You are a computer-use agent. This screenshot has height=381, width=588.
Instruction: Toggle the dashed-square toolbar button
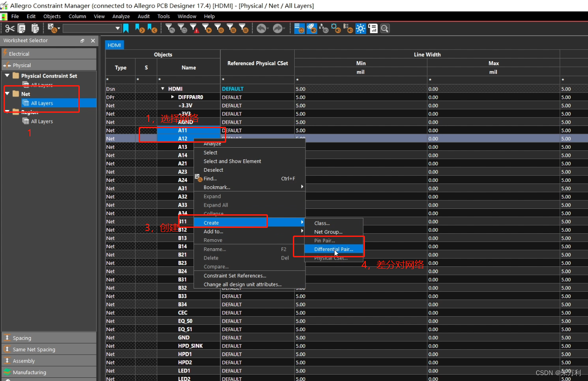point(336,29)
